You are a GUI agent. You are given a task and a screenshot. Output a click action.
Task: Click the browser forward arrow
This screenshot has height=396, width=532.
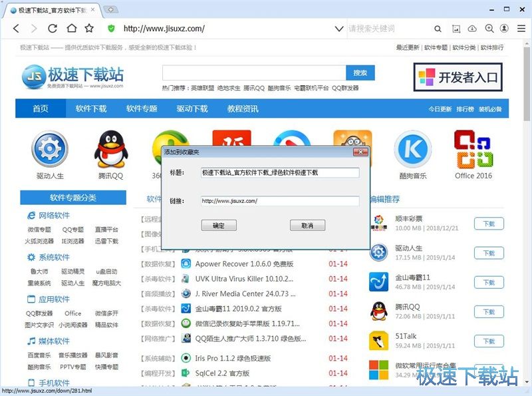pos(34,29)
